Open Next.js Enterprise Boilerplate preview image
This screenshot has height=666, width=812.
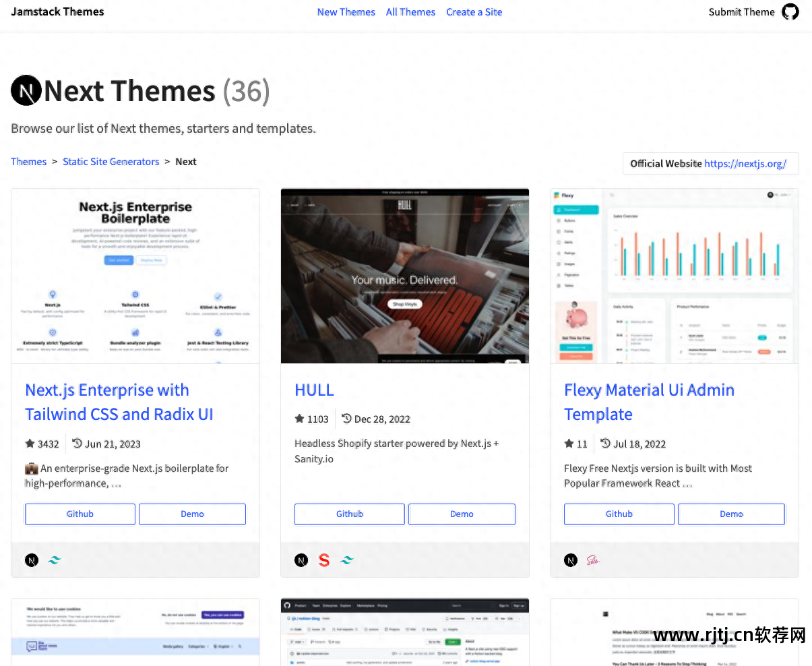tap(135, 276)
